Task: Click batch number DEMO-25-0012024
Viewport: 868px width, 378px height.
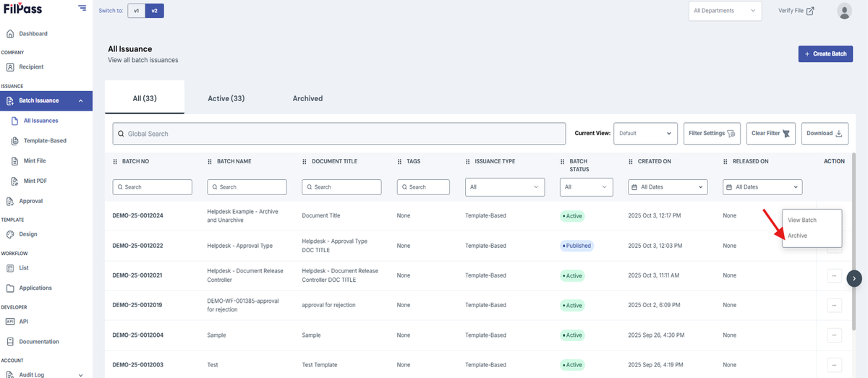Action: click(x=138, y=216)
